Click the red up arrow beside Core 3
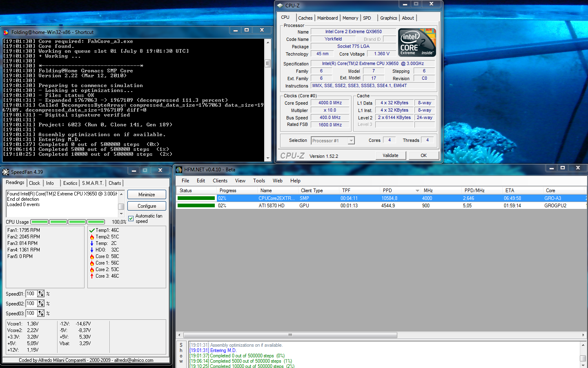Viewport: 588px width, 368px height. coord(92,276)
